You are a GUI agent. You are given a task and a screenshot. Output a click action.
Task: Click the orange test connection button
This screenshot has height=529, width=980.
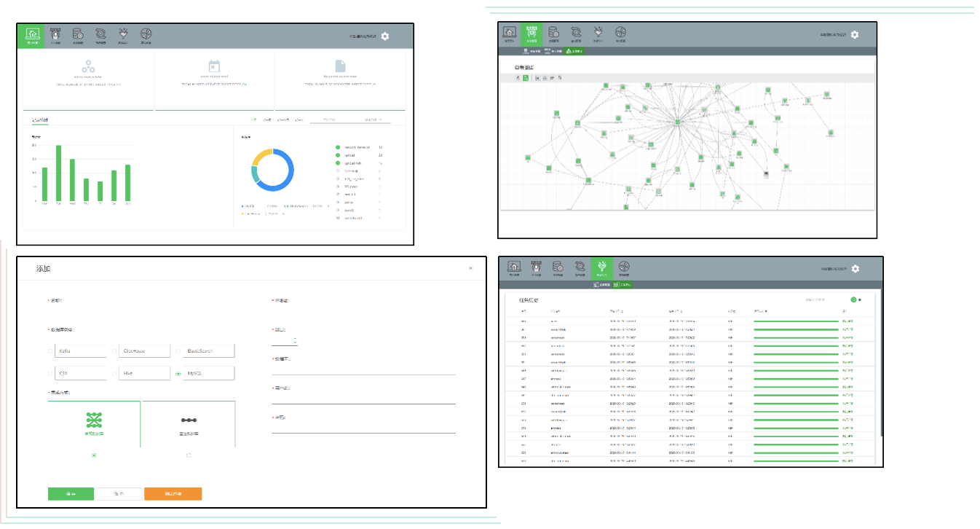(x=173, y=494)
